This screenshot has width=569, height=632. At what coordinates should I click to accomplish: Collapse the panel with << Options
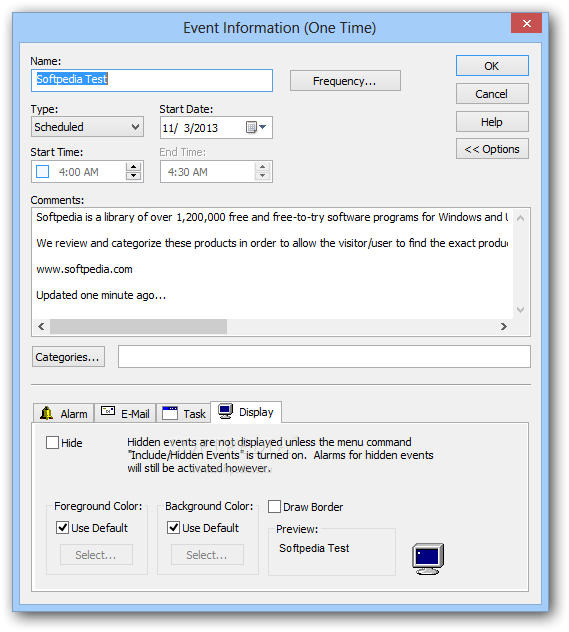492,149
